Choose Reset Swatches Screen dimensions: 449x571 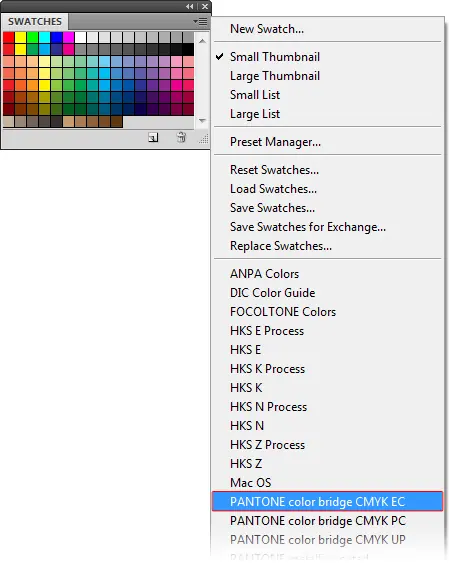pos(274,170)
